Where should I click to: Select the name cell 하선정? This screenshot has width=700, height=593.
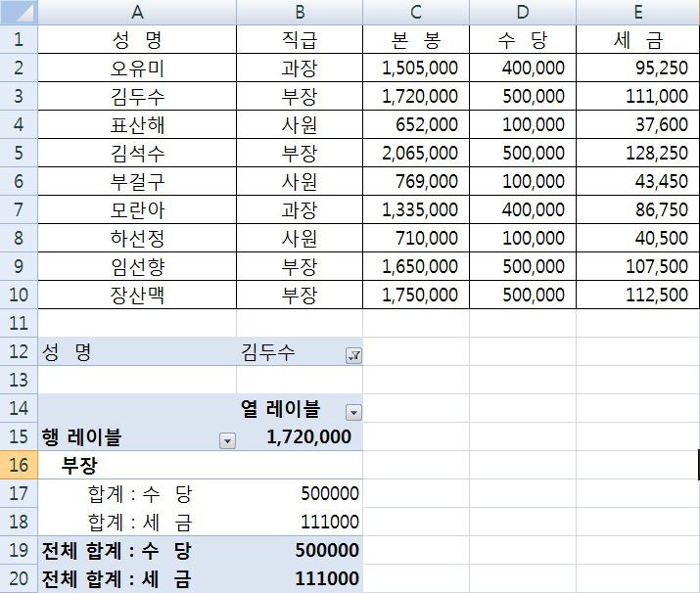(x=137, y=238)
